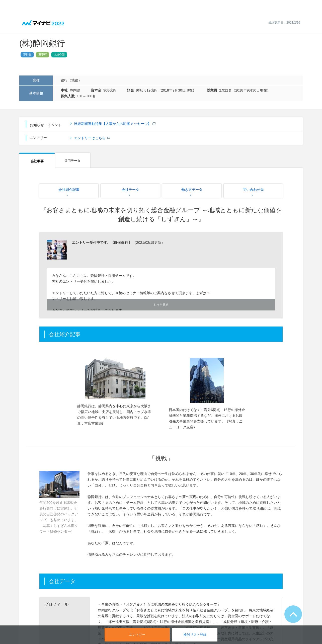The width and height of the screenshot is (322, 644).
Task: Click the エントリー受付中です message title
Action: coord(101,243)
